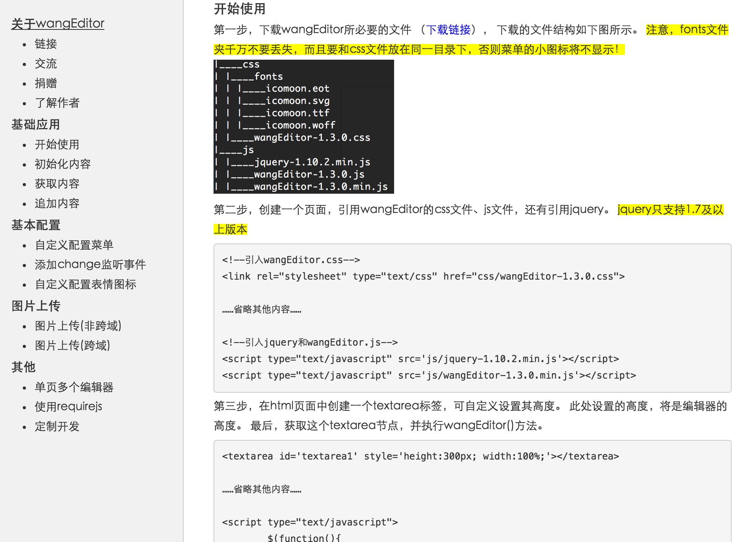Click the highlighted fonts文件夹 warning text
Screen dimensions: 756x542
pos(471,40)
